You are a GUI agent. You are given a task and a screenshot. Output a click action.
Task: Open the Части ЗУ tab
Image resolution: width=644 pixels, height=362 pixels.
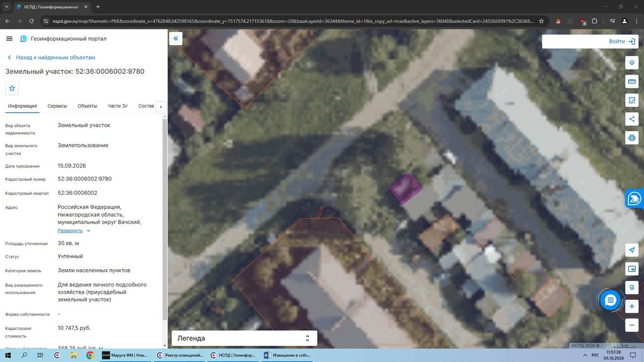click(x=118, y=106)
